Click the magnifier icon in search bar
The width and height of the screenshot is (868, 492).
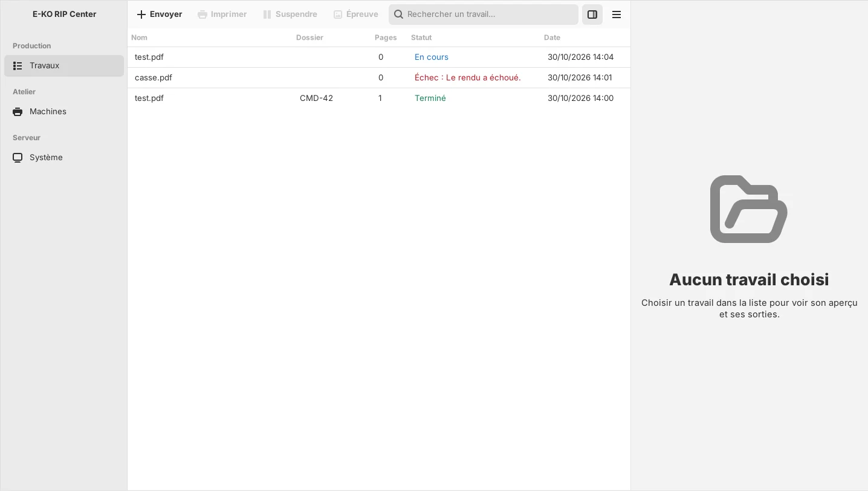[399, 15]
